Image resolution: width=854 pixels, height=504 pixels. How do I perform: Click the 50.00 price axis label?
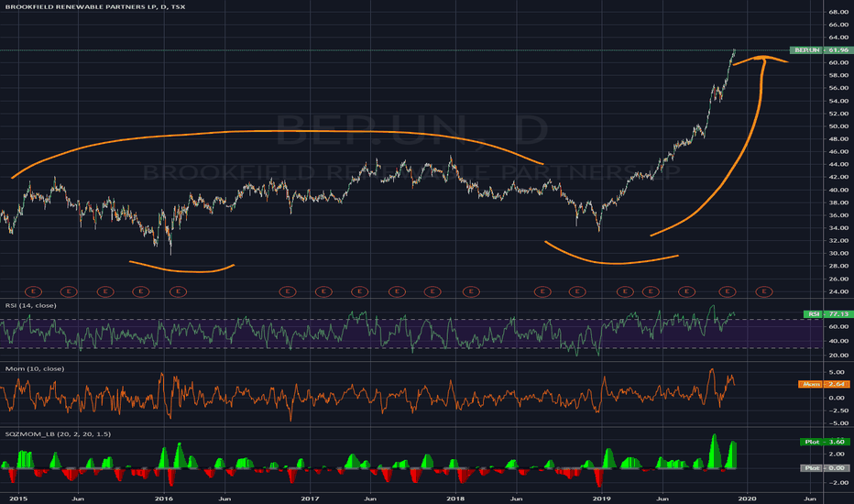[838, 126]
